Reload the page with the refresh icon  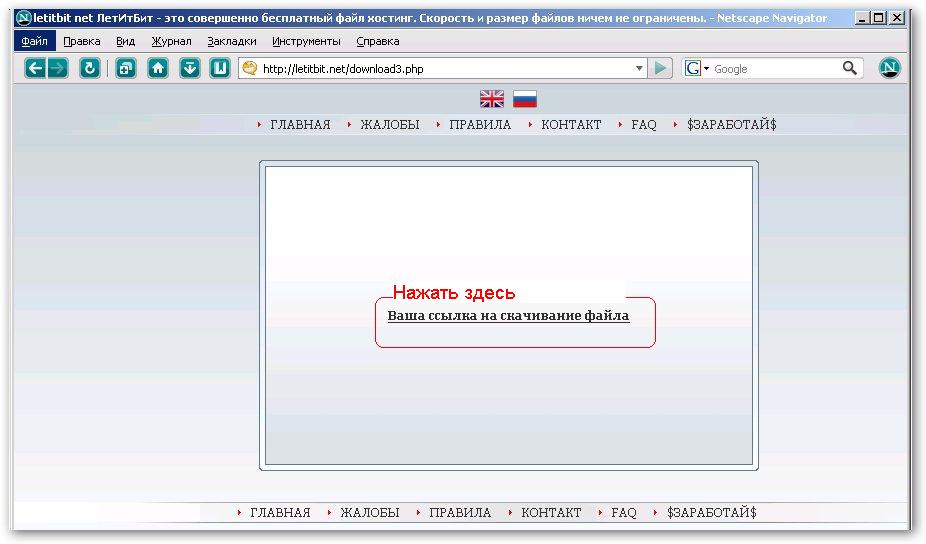[90, 69]
